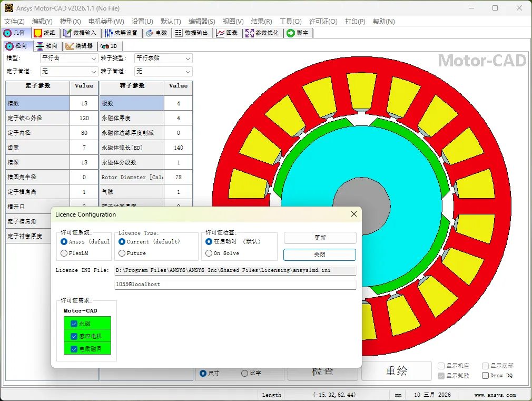Select the 尺寸 radio button
This screenshot has width=532, height=401.
click(x=203, y=373)
